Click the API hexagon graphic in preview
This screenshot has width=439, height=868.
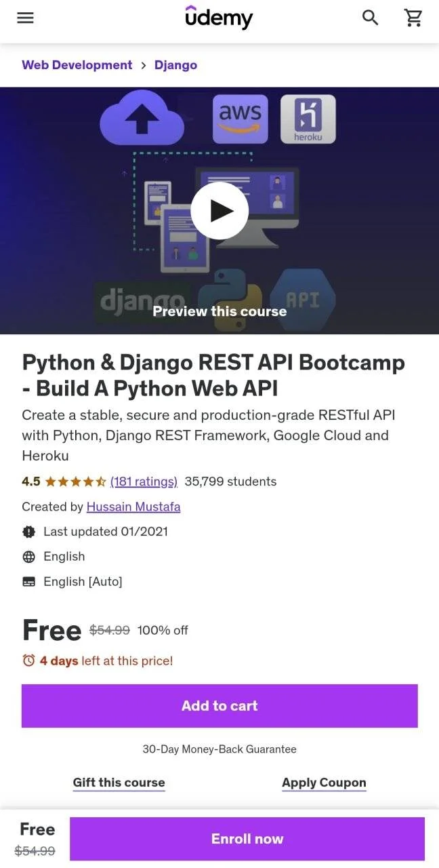pyautogui.click(x=303, y=299)
